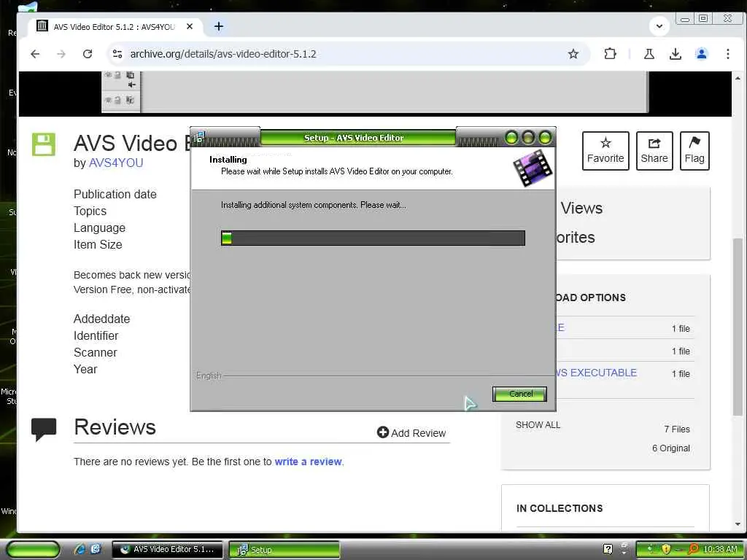Screen dimensions: 747x560
Task: Click the Scanner label
Action: pos(95,352)
